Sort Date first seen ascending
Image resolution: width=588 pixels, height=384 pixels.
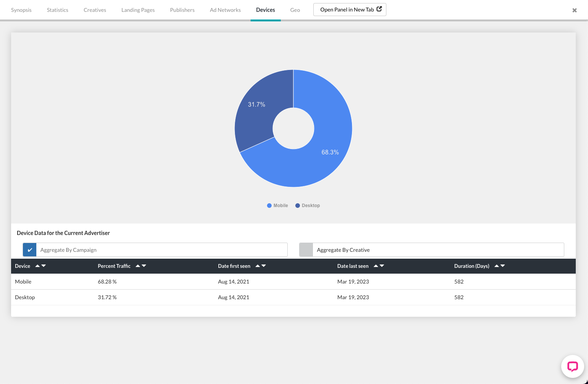click(x=257, y=266)
